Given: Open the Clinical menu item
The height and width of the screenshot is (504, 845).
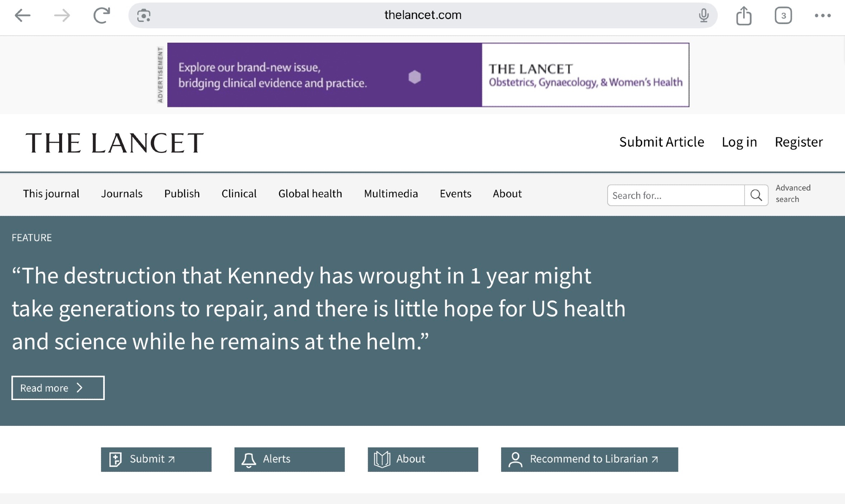Looking at the screenshot, I should 239,193.
